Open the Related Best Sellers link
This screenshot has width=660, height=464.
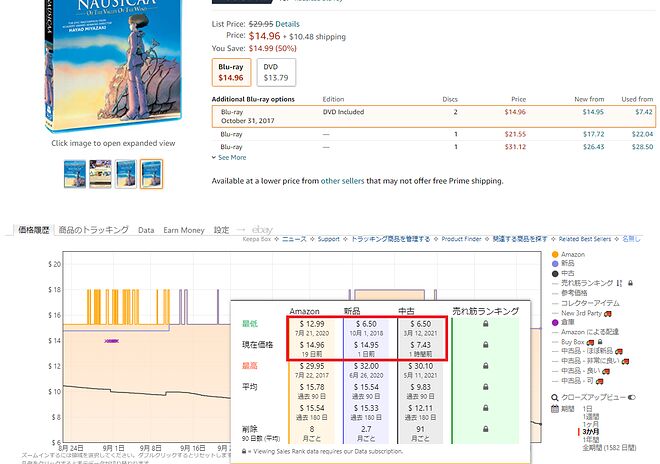click(585, 239)
